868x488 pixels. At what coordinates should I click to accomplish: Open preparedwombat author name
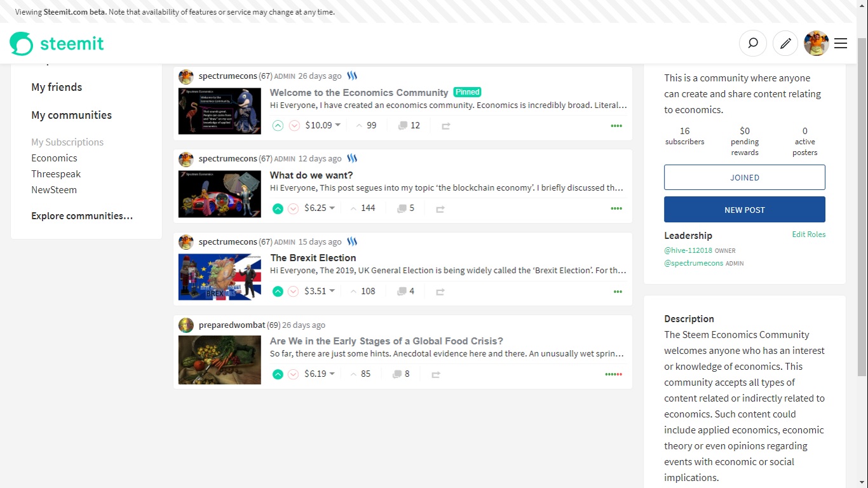(232, 325)
